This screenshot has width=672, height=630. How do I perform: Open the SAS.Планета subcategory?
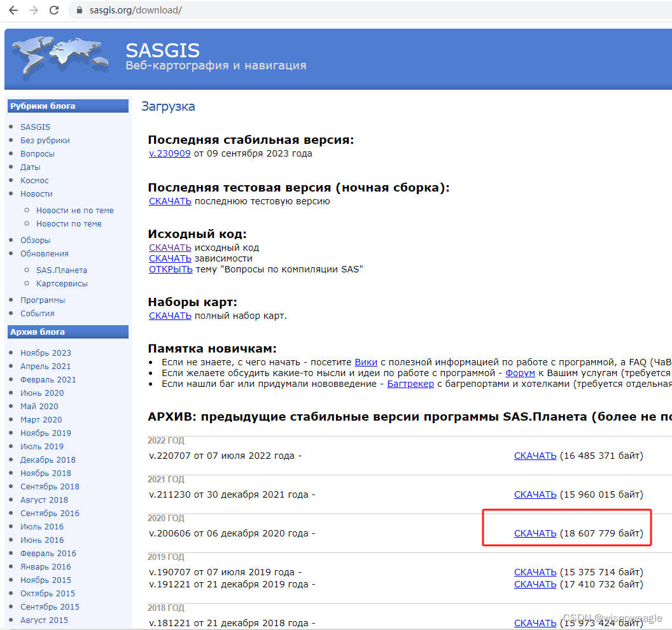pyautogui.click(x=62, y=270)
